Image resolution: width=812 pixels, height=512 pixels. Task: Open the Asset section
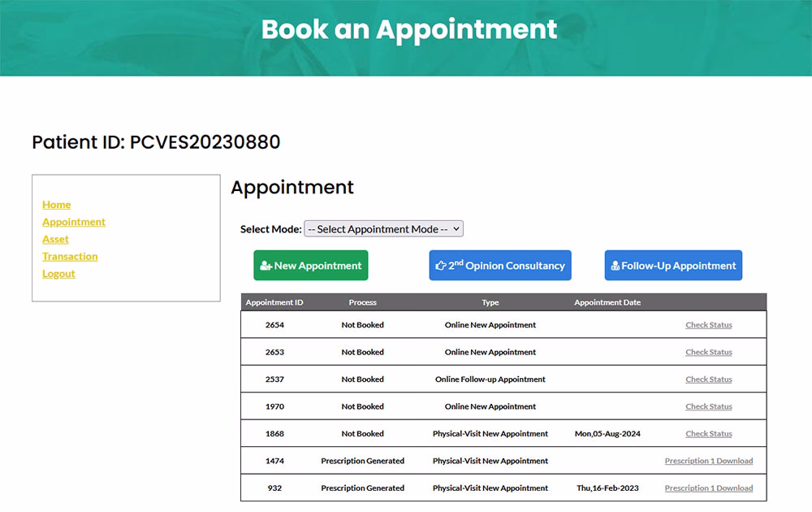point(55,239)
